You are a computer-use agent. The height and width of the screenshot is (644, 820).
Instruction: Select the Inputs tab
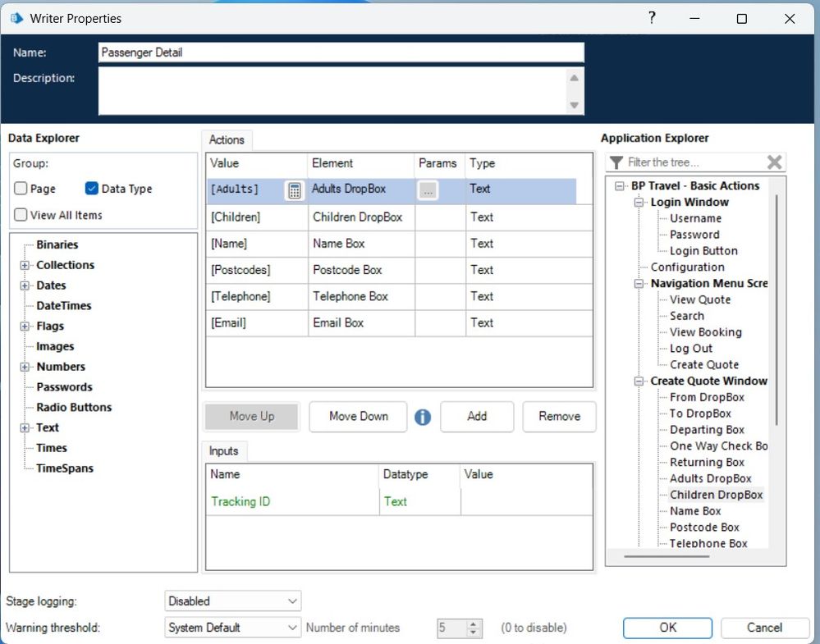click(x=223, y=451)
